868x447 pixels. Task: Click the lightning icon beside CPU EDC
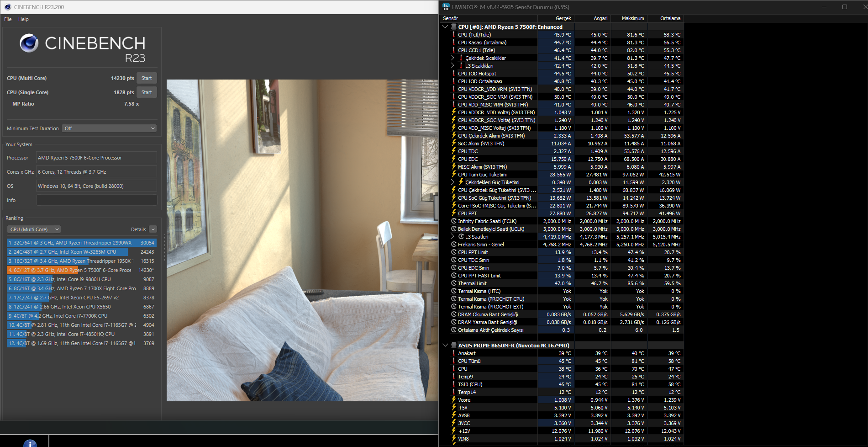coord(454,159)
